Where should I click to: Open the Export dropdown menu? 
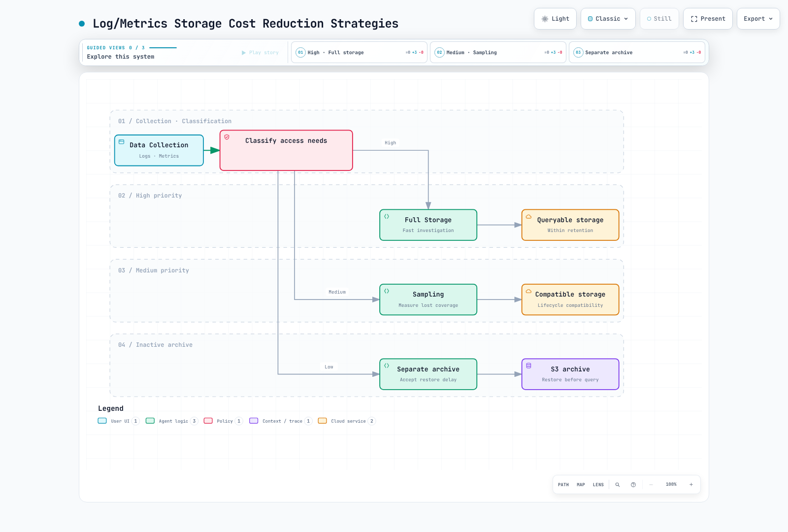(x=758, y=19)
